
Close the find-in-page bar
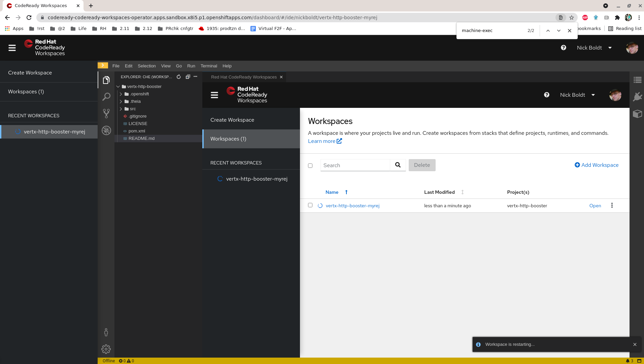point(569,31)
